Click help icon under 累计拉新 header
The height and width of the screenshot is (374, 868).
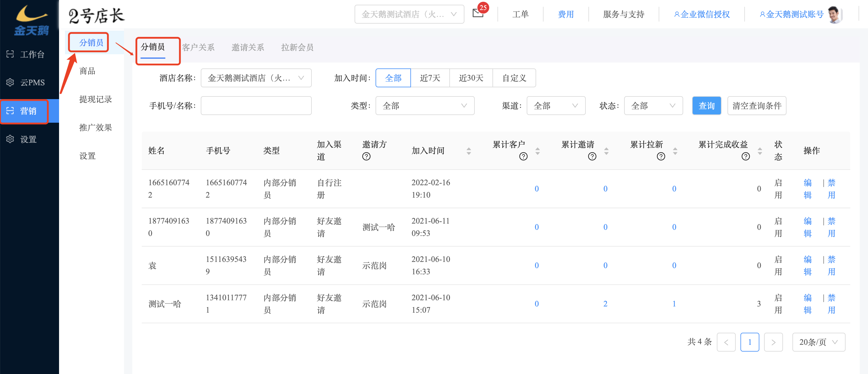point(661,157)
